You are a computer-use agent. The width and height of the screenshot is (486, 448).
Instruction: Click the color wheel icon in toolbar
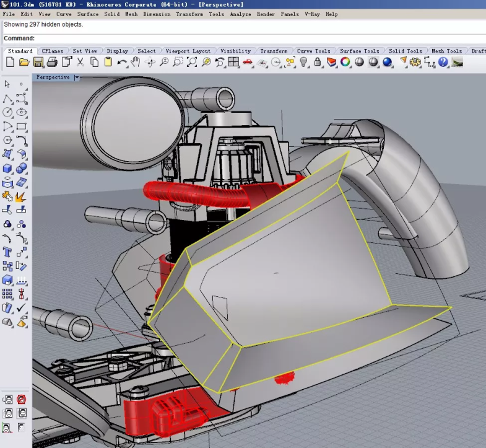pos(345,62)
